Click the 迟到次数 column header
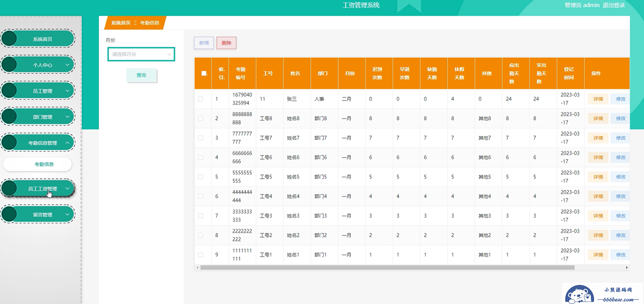 point(379,73)
